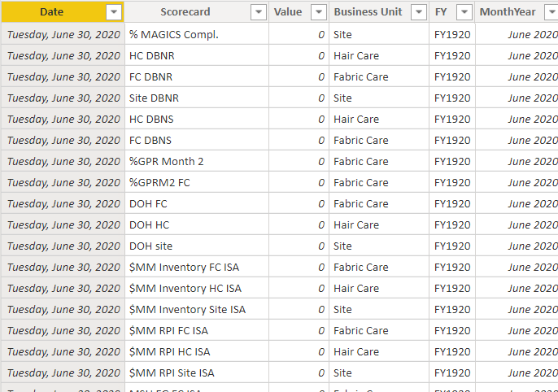Click the Value 0 cell in the %GPRM2 FC row
The image size is (558, 392).
pyautogui.click(x=299, y=183)
